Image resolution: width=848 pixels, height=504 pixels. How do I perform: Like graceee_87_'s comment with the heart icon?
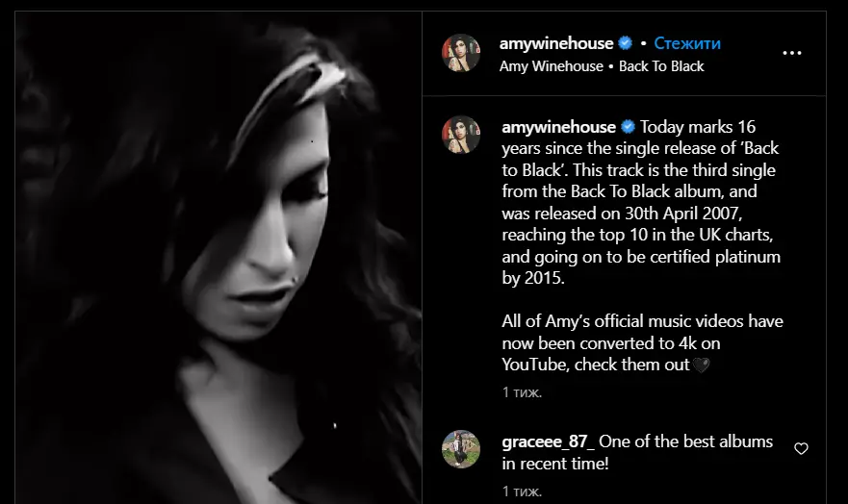click(x=801, y=448)
